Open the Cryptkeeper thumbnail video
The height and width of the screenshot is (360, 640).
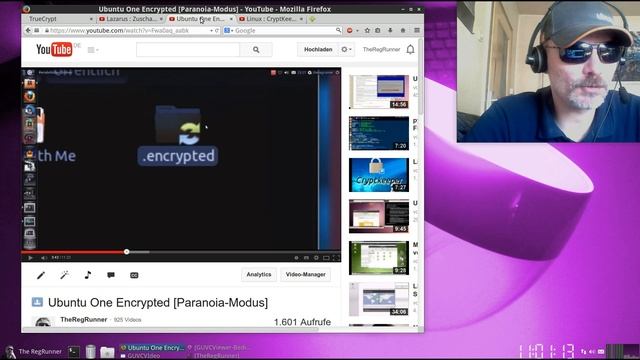click(379, 175)
